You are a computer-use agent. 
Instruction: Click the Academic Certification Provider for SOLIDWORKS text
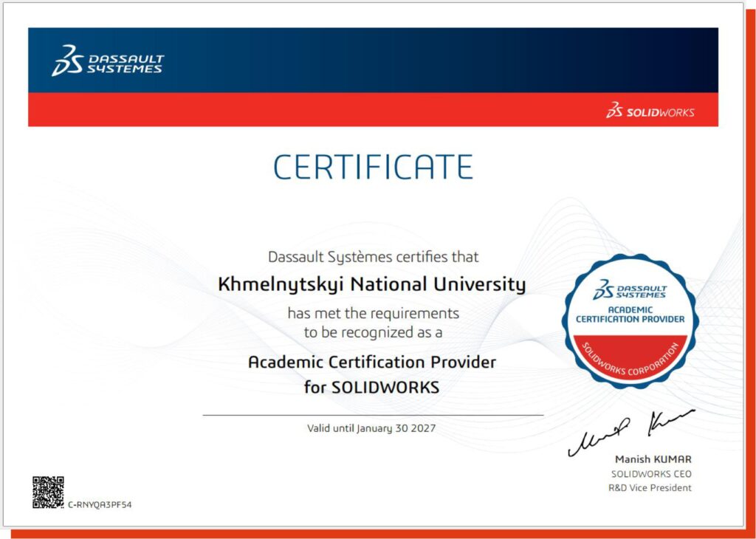click(x=374, y=373)
